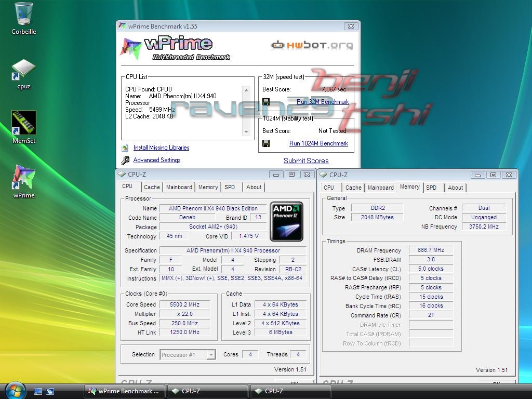Click the Level 3 6 MBytes cache value
The width and height of the screenshot is (532, 399).
281,332
